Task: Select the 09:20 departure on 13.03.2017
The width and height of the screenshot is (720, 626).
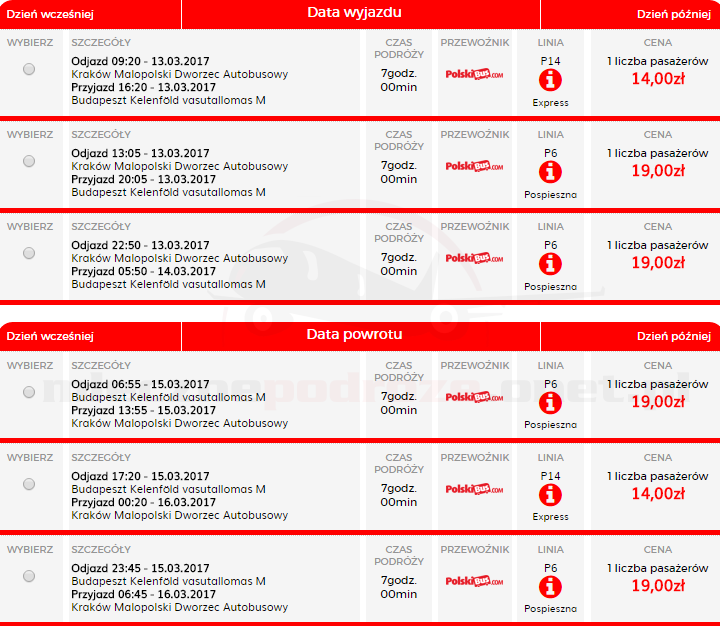Action: tap(29, 69)
